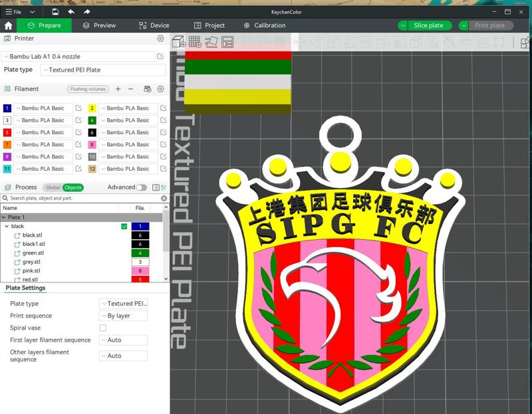
Task: Click filament 7 orange color swatch
Action: click(x=7, y=144)
